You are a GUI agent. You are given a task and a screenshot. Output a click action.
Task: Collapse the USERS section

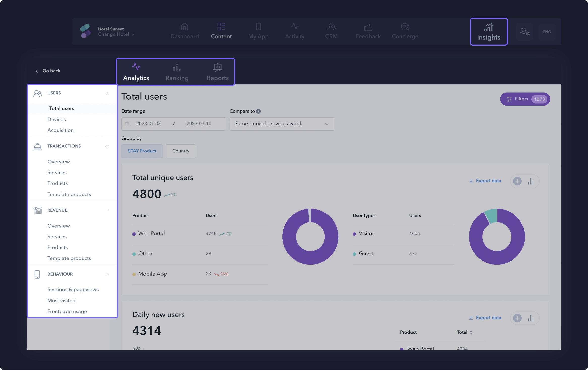tap(107, 93)
